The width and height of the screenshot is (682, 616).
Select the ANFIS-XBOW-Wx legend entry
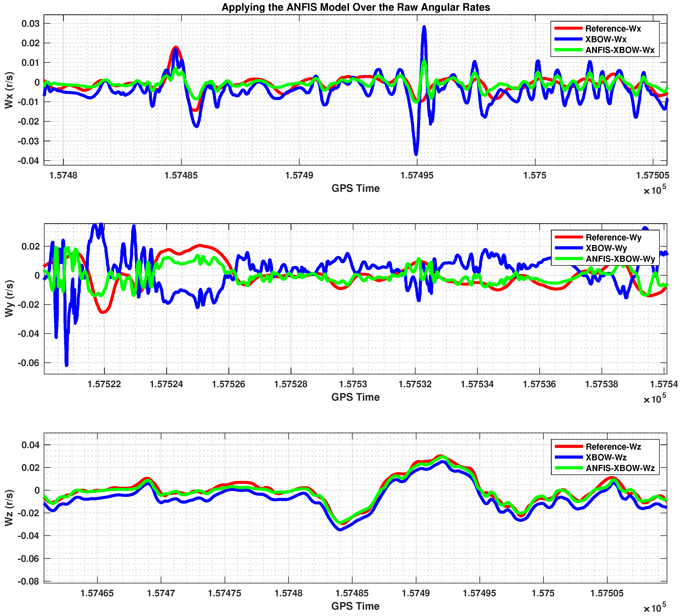pyautogui.click(x=620, y=50)
